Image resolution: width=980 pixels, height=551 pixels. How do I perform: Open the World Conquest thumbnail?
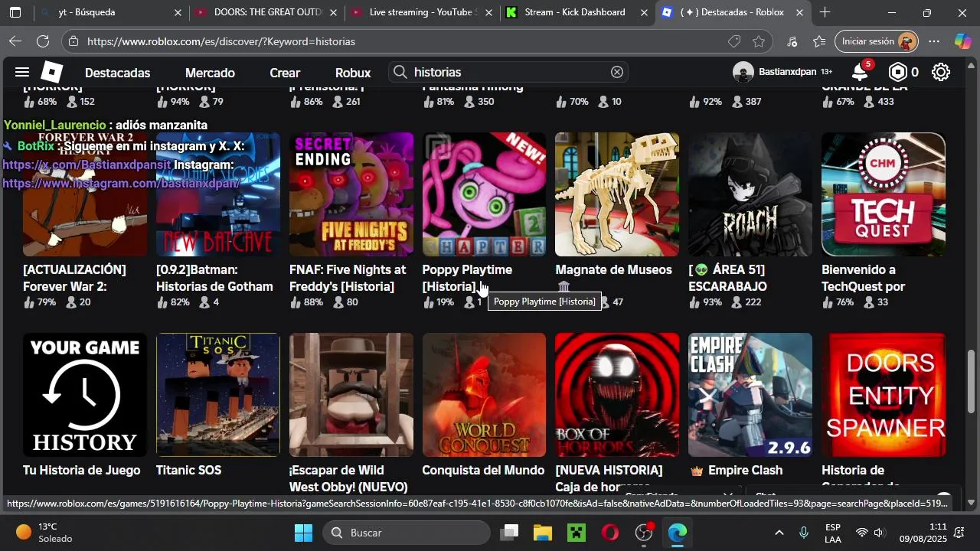click(x=484, y=395)
